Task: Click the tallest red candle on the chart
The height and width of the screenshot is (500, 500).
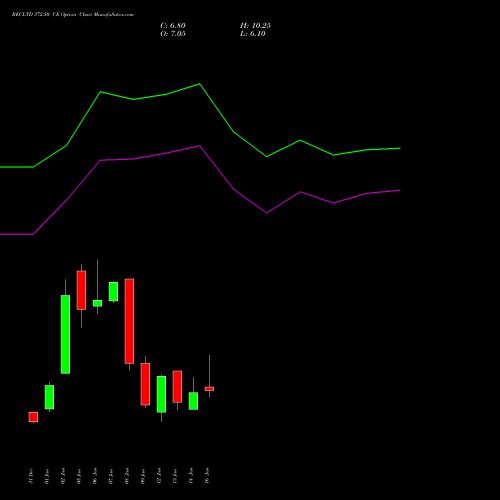Action: click(x=129, y=321)
